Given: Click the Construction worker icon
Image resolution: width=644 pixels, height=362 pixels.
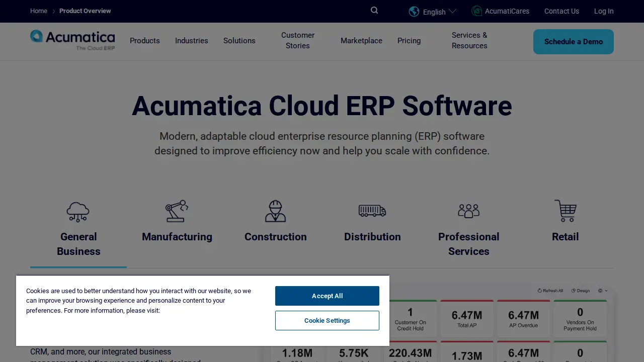Looking at the screenshot, I should (x=275, y=211).
